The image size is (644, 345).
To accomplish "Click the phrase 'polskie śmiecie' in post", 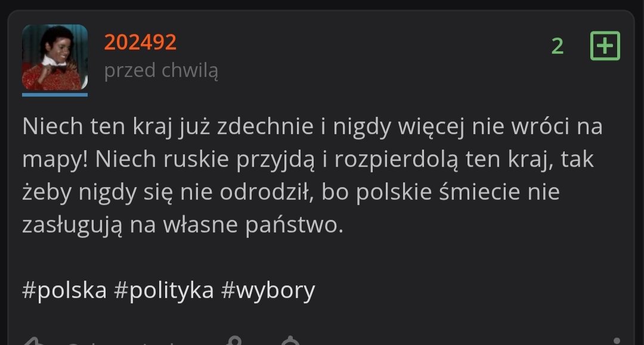I will tap(438, 192).
